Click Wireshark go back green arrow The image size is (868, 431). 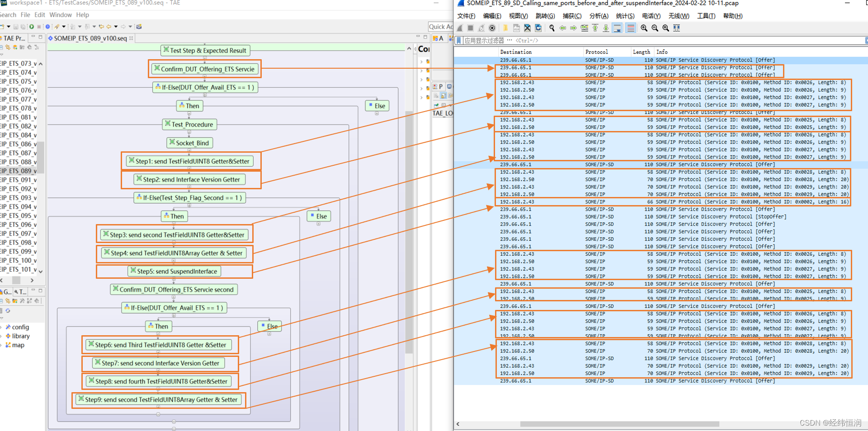tap(563, 28)
